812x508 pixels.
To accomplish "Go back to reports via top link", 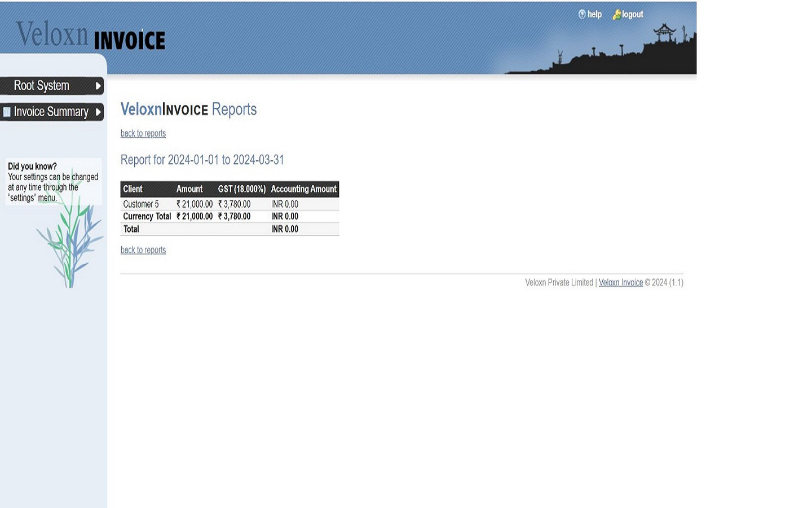I will tap(143, 134).
